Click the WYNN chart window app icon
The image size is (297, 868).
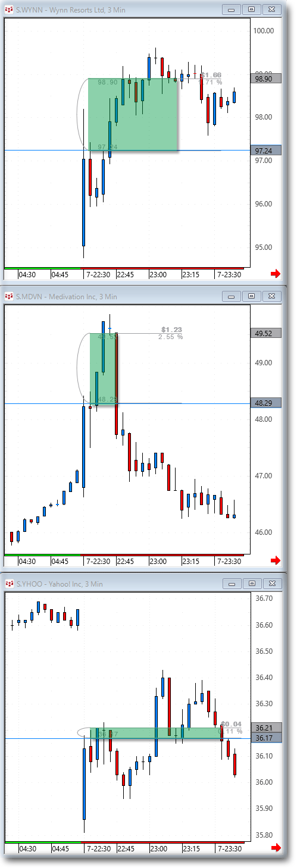coord(9,9)
